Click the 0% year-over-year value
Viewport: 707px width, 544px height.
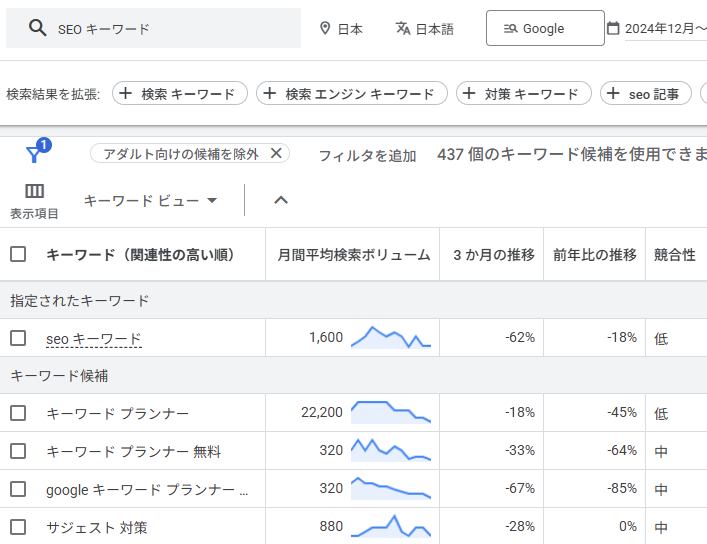coord(628,526)
